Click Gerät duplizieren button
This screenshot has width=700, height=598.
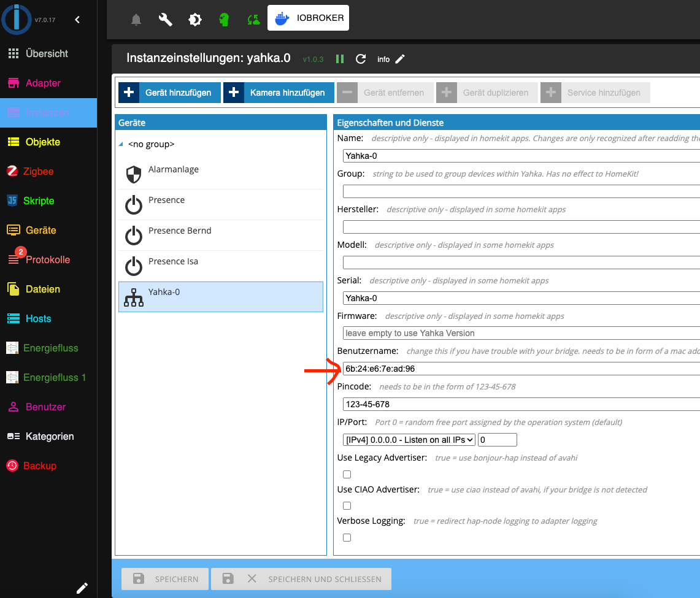coord(487,93)
